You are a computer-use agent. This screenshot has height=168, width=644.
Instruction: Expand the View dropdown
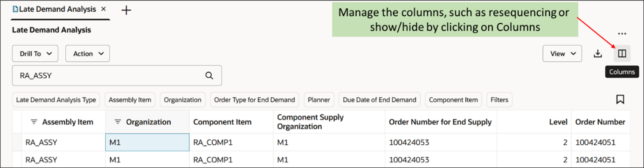click(x=562, y=54)
